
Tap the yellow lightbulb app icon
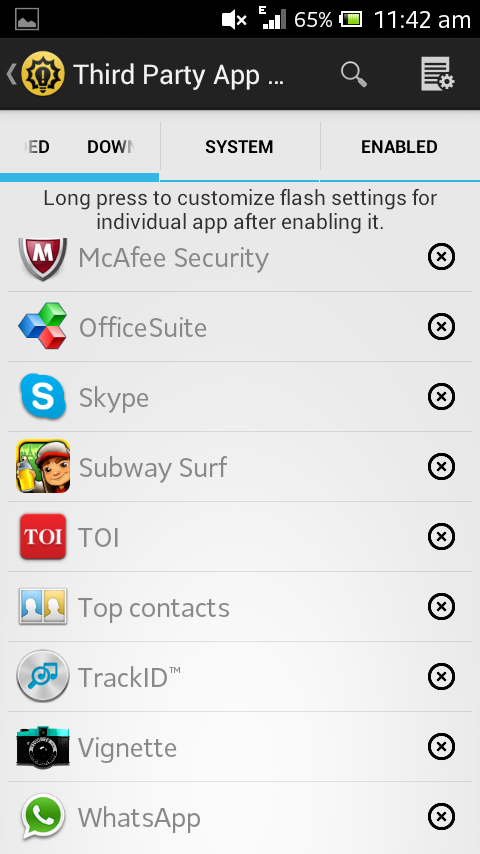pyautogui.click(x=43, y=74)
